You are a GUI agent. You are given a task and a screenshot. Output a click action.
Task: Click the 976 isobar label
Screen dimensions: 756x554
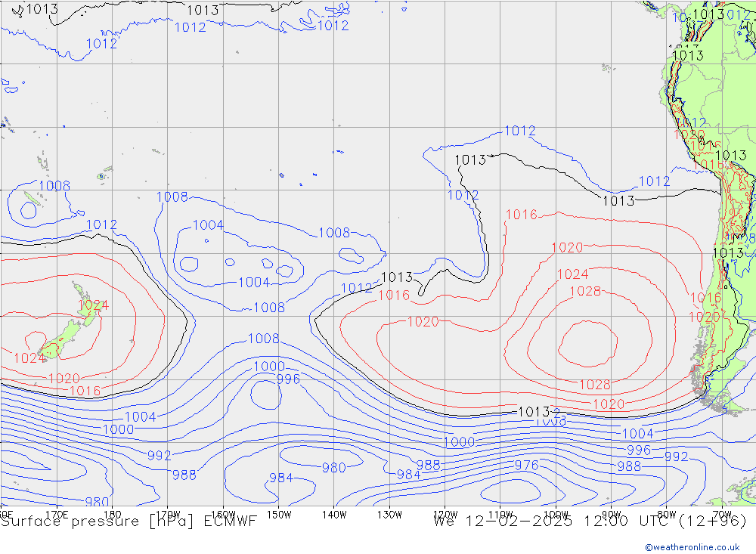pos(526,466)
